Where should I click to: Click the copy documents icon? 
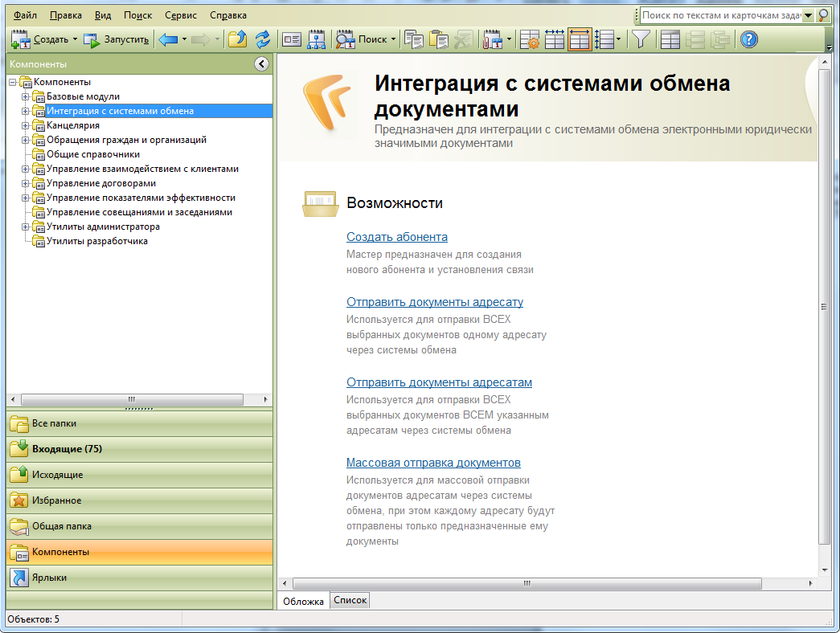tap(414, 39)
